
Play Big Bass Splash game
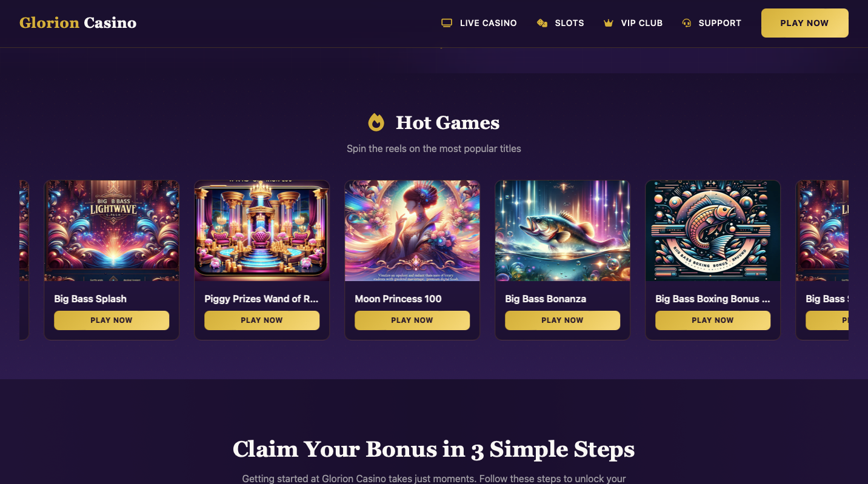click(x=112, y=320)
